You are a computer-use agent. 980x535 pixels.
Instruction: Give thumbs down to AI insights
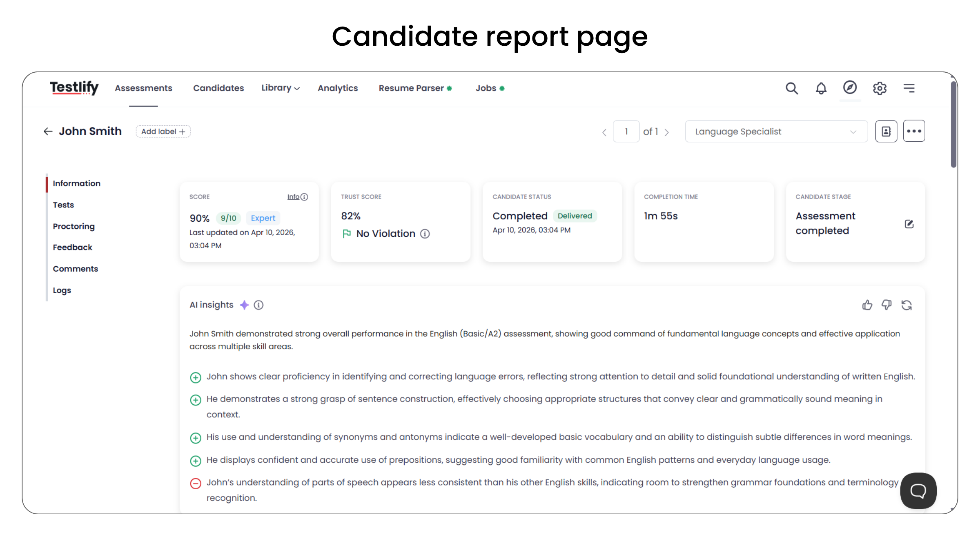[886, 305]
